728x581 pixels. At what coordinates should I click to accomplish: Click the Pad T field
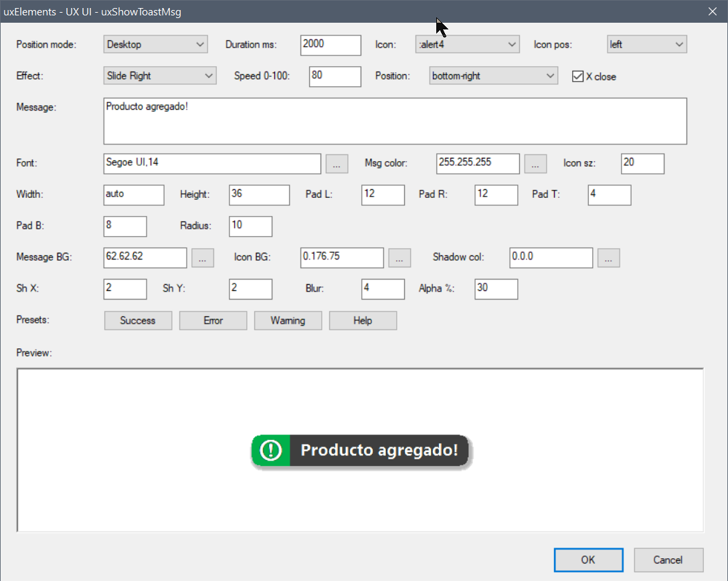(610, 195)
